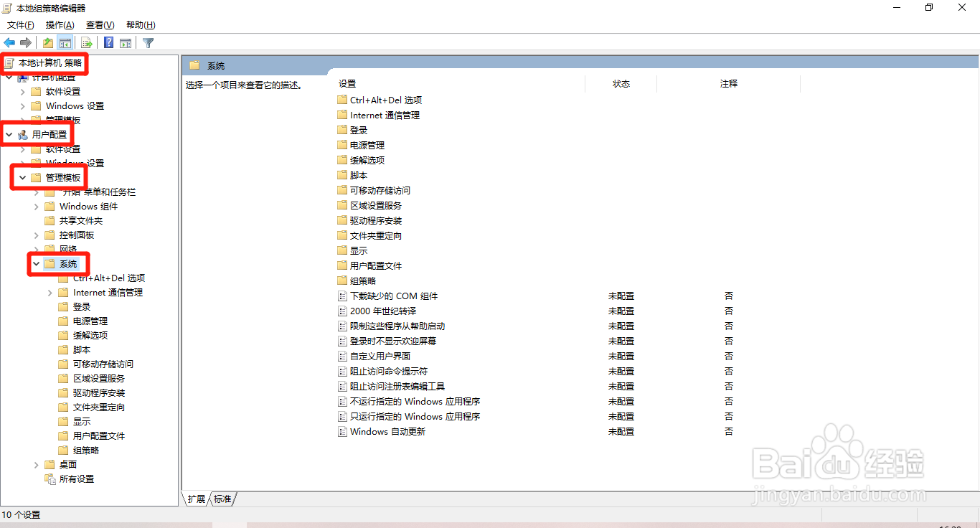This screenshot has width=980, height=528.
Task: Collapse the 系统 tree node chevron
Action: pos(36,264)
